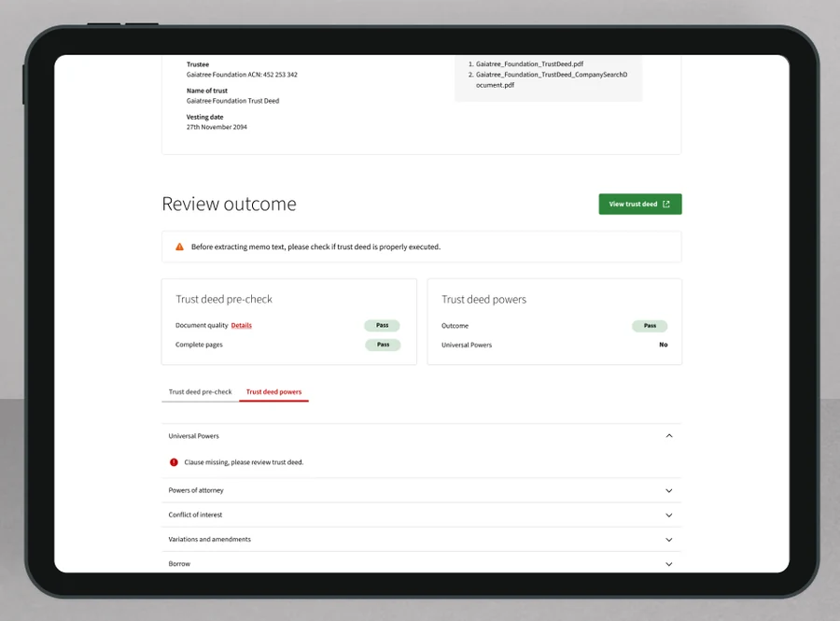Viewport: 840px width, 621px height.
Task: Open the View trust deed button
Action: (x=639, y=205)
